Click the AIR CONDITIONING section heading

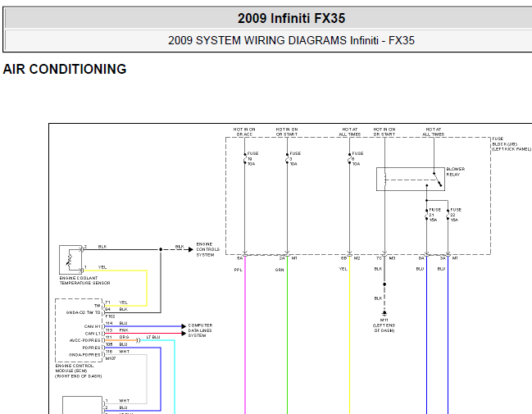[65, 70]
